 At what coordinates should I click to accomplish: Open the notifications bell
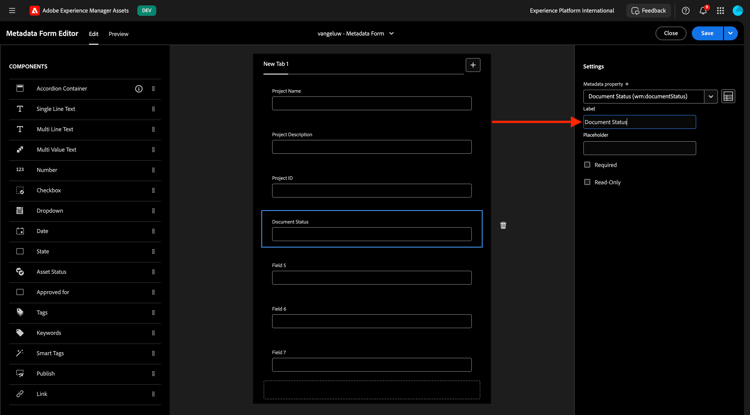coord(703,11)
